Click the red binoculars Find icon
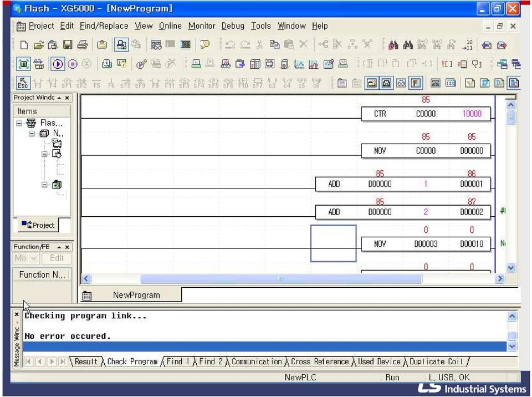Screen dimensions: 532x397 [393, 45]
